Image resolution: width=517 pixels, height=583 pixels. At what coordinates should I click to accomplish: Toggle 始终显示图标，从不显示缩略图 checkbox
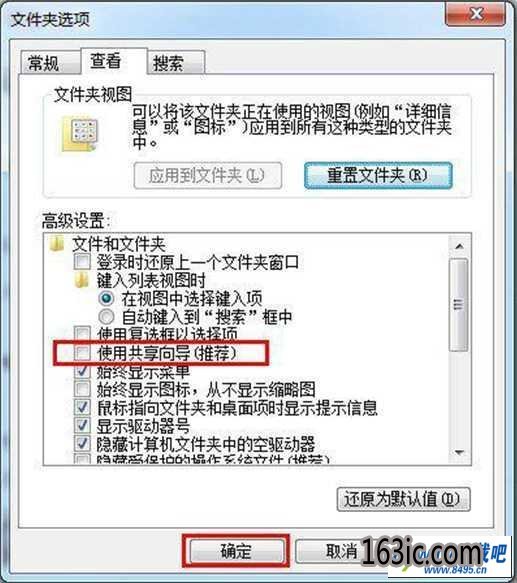(82, 389)
